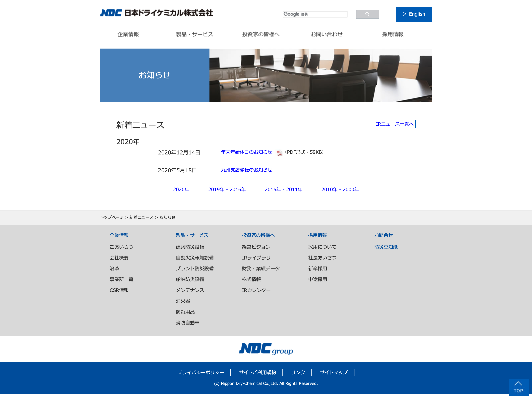Open the 製品・サービス navigation menu

coord(194,34)
